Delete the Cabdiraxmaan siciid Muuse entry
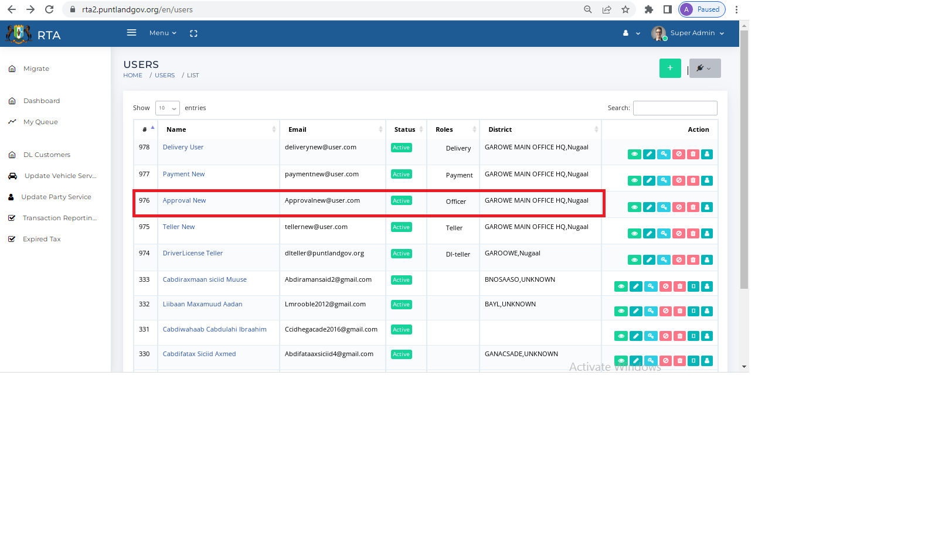The height and width of the screenshot is (560, 952). pos(680,286)
